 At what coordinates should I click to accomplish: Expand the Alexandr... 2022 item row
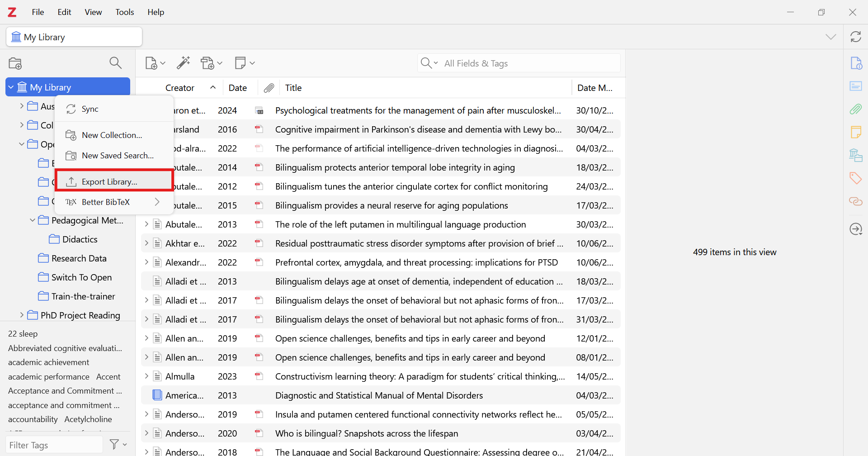[x=146, y=262]
